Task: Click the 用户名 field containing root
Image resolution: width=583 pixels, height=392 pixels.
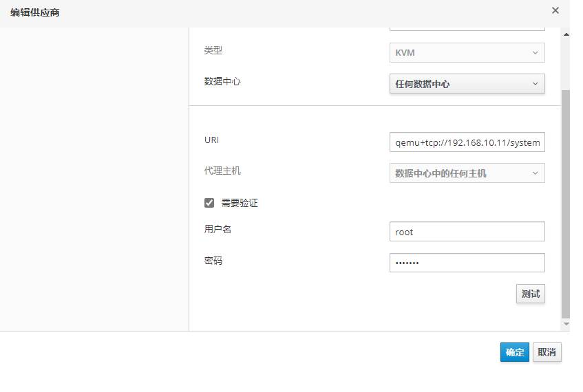Action: click(467, 232)
